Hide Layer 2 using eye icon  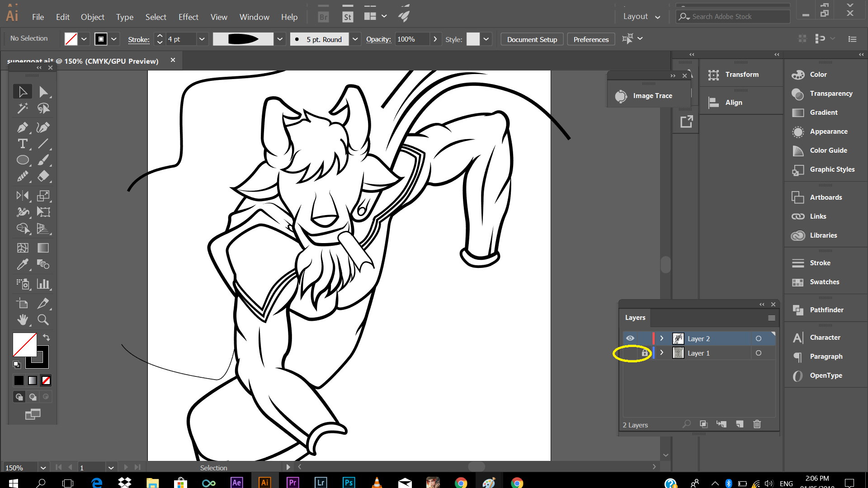pos(630,338)
